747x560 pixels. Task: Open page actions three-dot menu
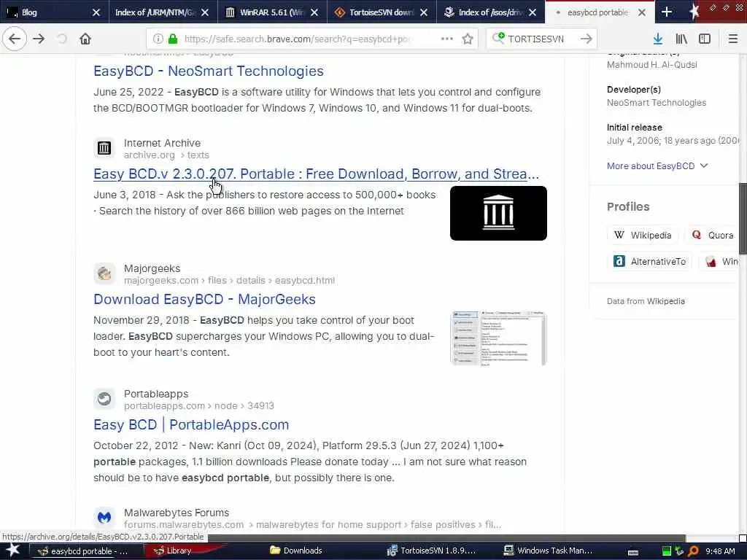pos(447,39)
